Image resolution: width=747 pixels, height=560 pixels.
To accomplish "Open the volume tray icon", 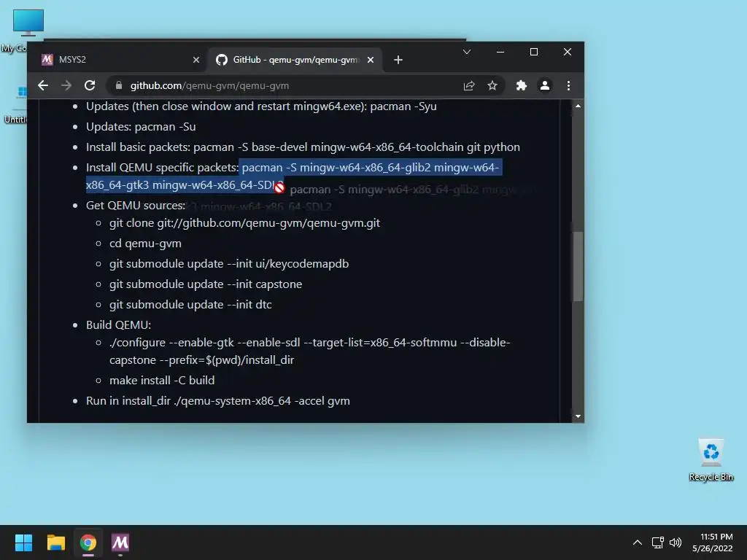I will 676,542.
